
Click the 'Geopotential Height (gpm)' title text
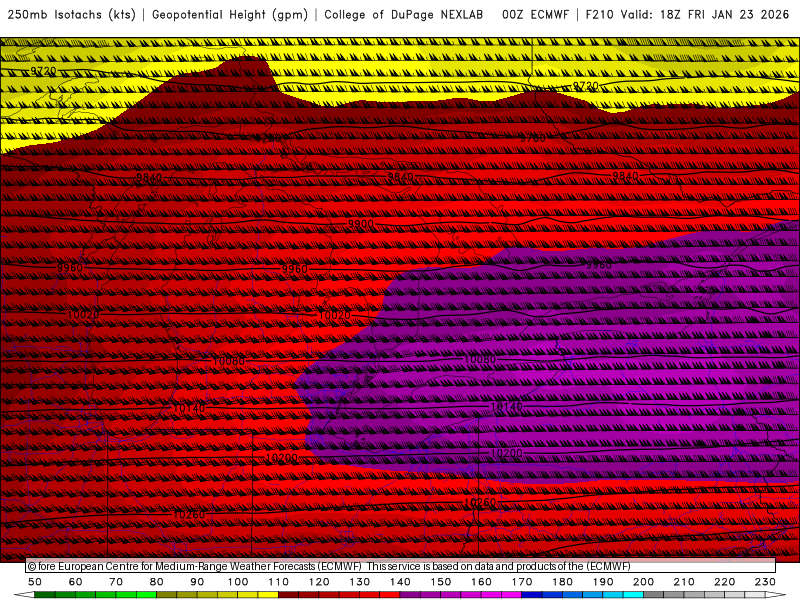pos(230,15)
